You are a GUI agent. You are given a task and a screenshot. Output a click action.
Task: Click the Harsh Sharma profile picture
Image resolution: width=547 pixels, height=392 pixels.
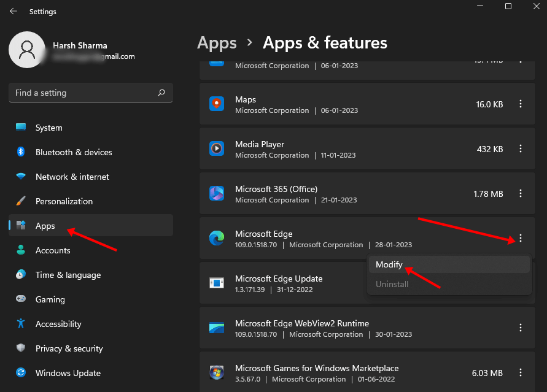(x=26, y=50)
